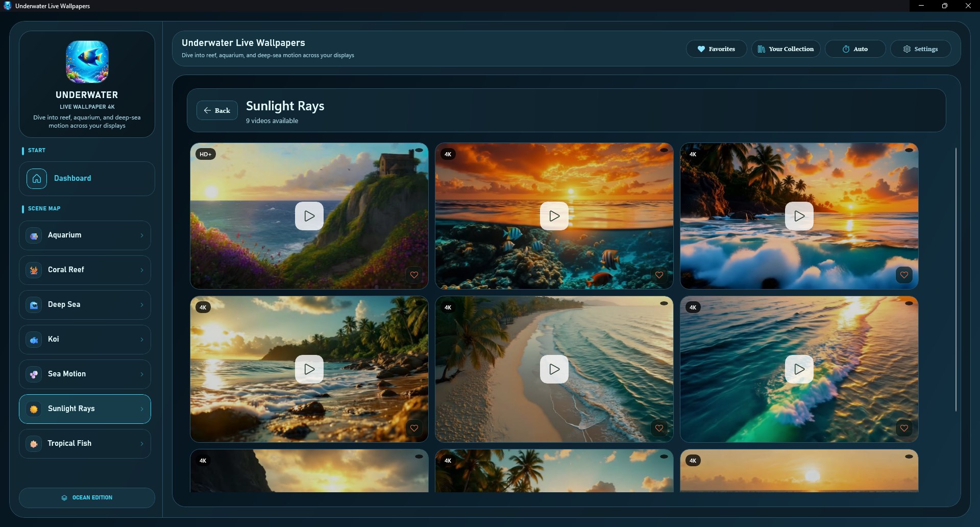Play the glowing green wave video

799,369
